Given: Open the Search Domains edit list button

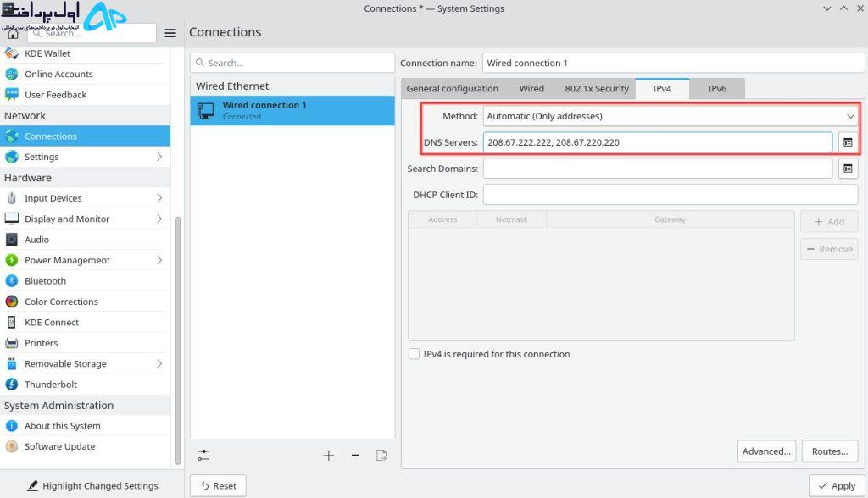Looking at the screenshot, I should (848, 169).
